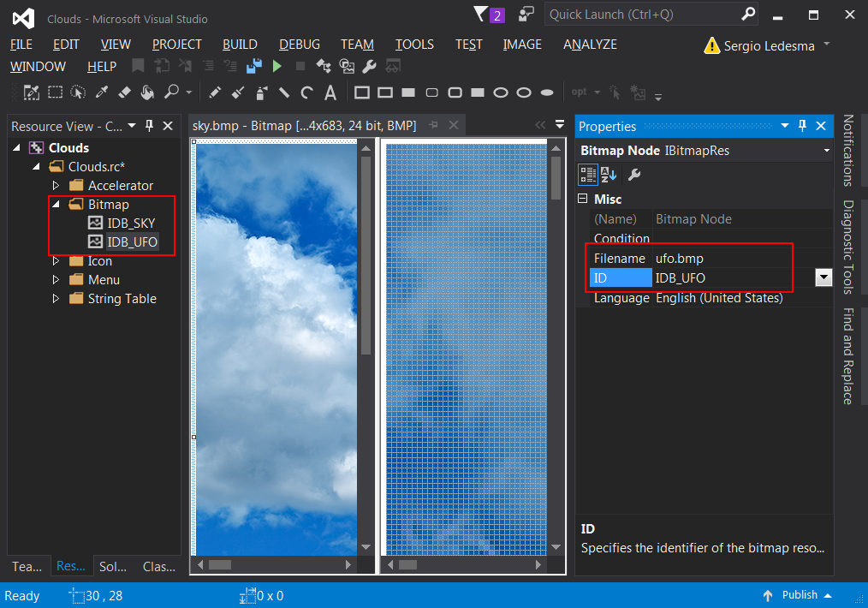Expand the Icon folder node
Viewport: 868px width, 608px height.
[56, 261]
